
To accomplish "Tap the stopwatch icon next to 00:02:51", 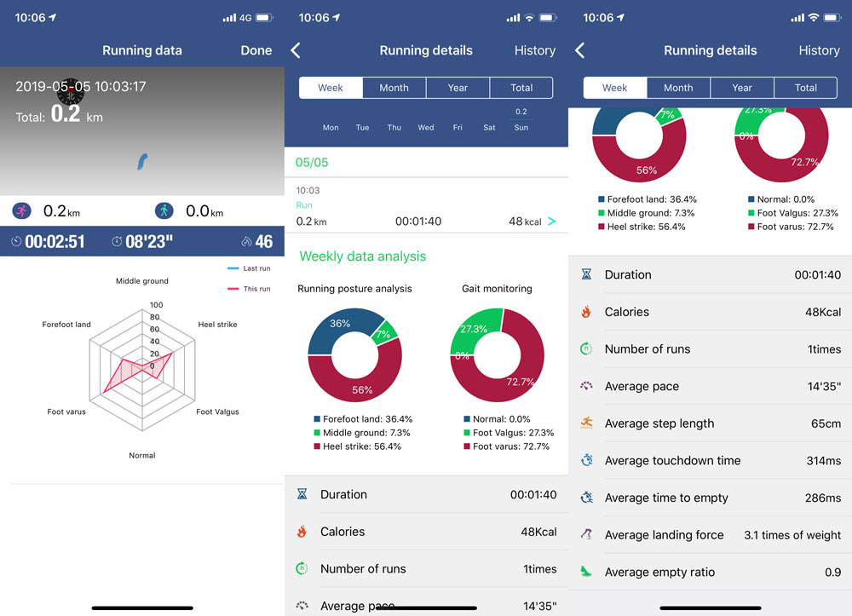I will [16, 241].
